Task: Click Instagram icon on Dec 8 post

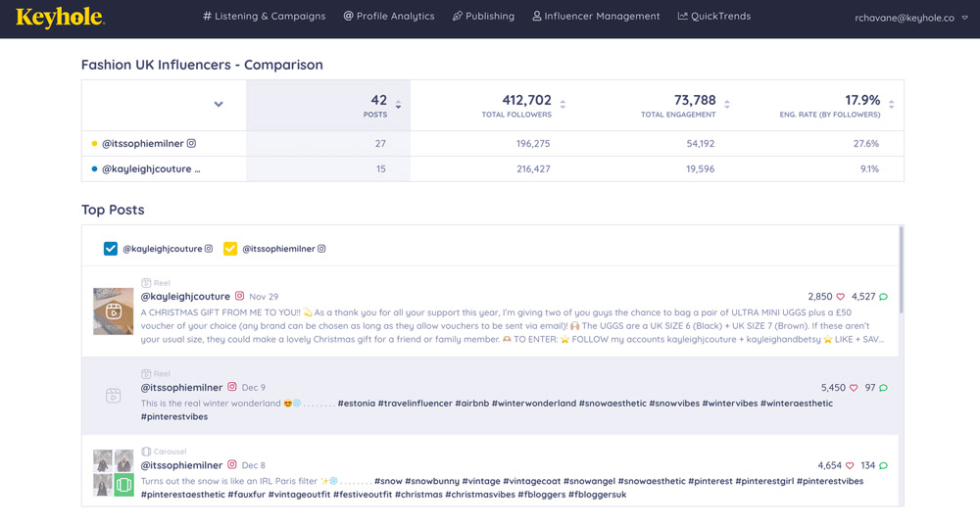Action: (x=232, y=464)
